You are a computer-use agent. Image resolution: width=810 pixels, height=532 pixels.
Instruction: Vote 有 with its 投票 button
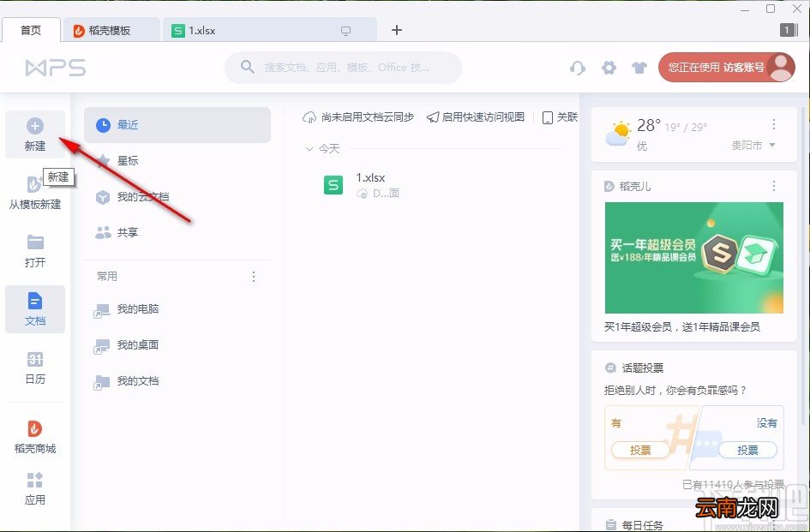click(x=640, y=450)
